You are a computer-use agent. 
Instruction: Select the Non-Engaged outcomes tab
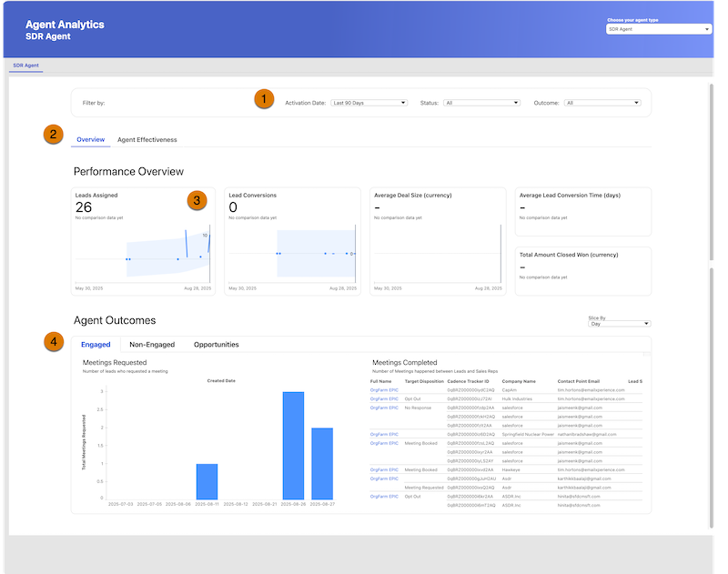click(x=152, y=344)
